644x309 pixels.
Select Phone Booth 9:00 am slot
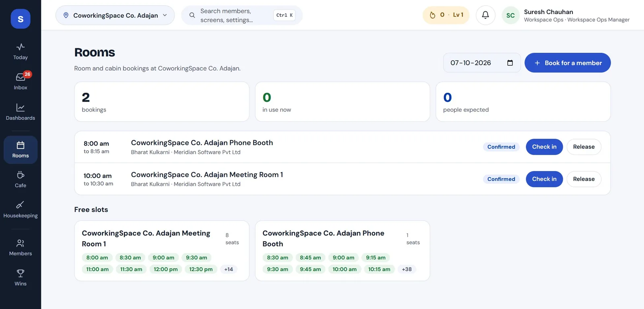343,258
